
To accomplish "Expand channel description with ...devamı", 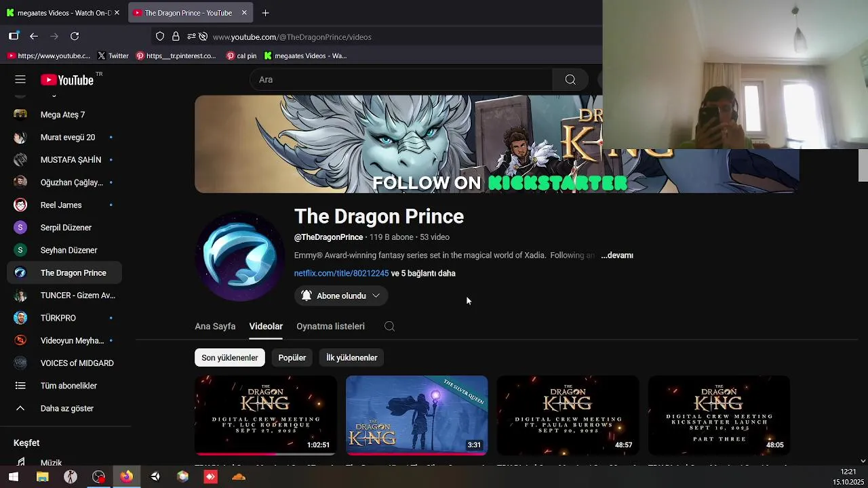I will [x=617, y=256].
